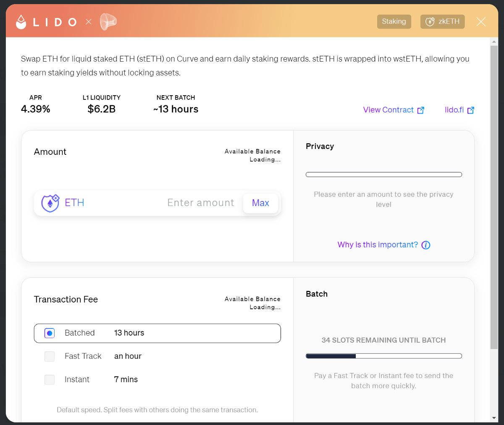The height and width of the screenshot is (425, 504).
Task: Open the lido.fi link
Action: pyautogui.click(x=454, y=110)
